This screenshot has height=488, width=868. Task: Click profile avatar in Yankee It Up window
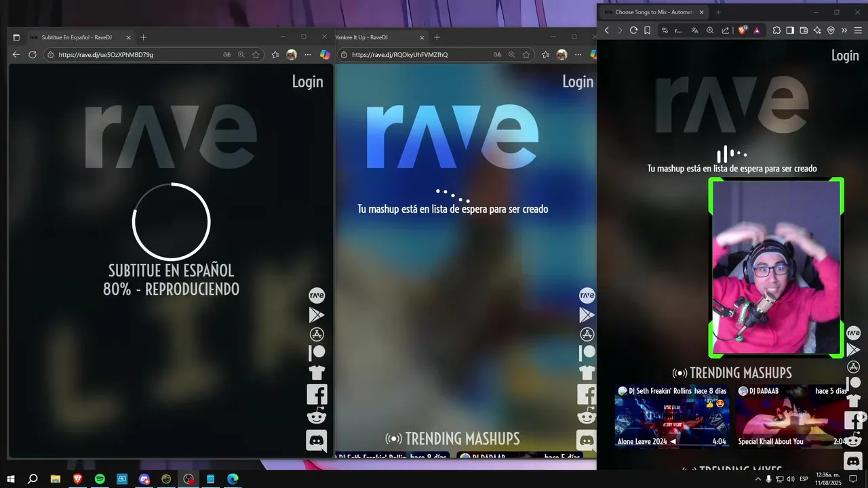coord(561,54)
